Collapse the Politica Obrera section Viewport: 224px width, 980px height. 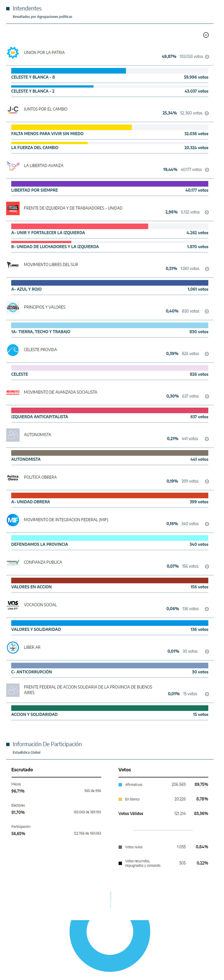(207, 482)
